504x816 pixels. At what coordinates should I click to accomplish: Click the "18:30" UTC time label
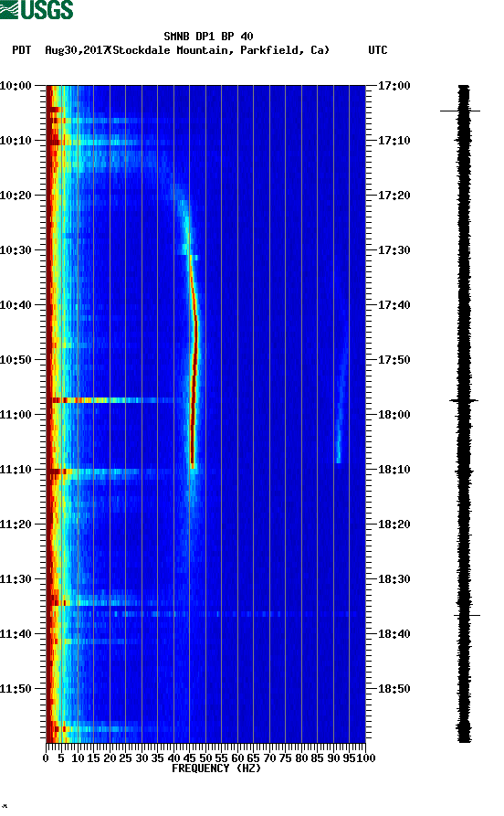(394, 579)
